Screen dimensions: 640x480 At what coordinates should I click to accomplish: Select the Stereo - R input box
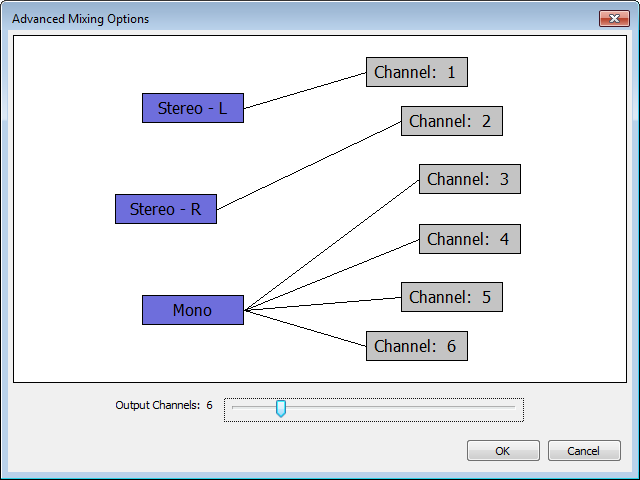click(x=166, y=209)
